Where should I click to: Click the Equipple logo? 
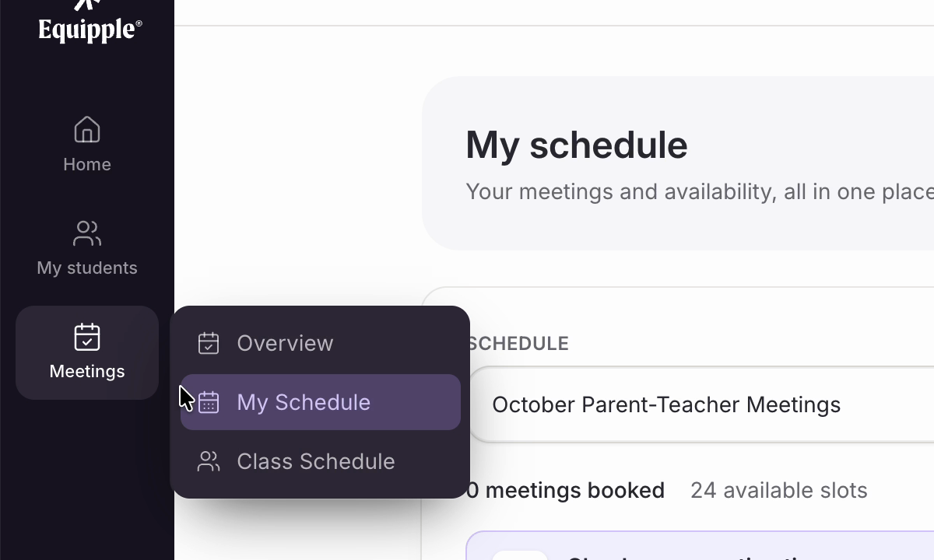pyautogui.click(x=90, y=22)
